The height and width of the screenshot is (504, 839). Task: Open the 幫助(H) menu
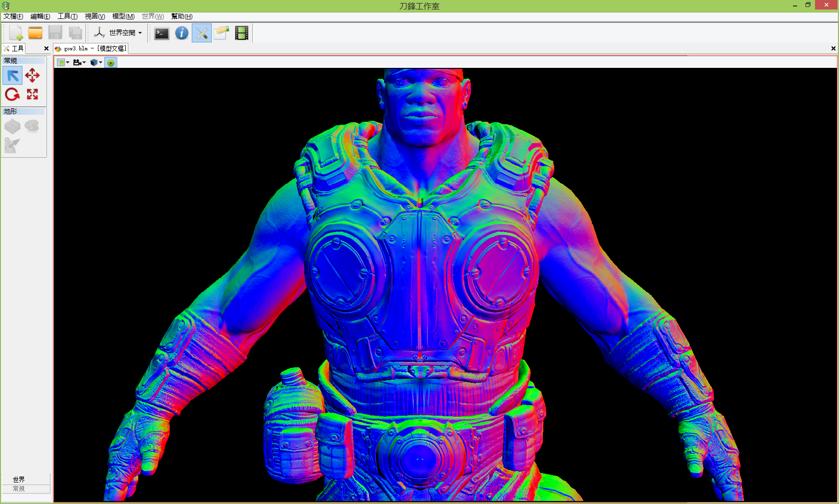pos(182,16)
